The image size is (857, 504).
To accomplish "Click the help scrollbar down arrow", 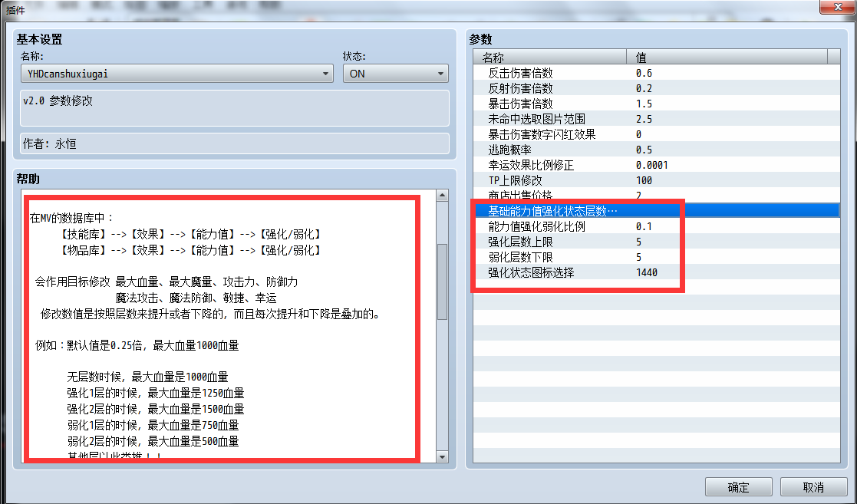I will point(442,456).
